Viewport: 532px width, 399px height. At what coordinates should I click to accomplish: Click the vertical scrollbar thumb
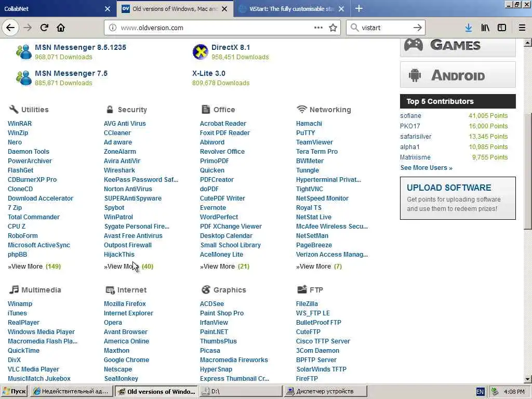[528, 171]
